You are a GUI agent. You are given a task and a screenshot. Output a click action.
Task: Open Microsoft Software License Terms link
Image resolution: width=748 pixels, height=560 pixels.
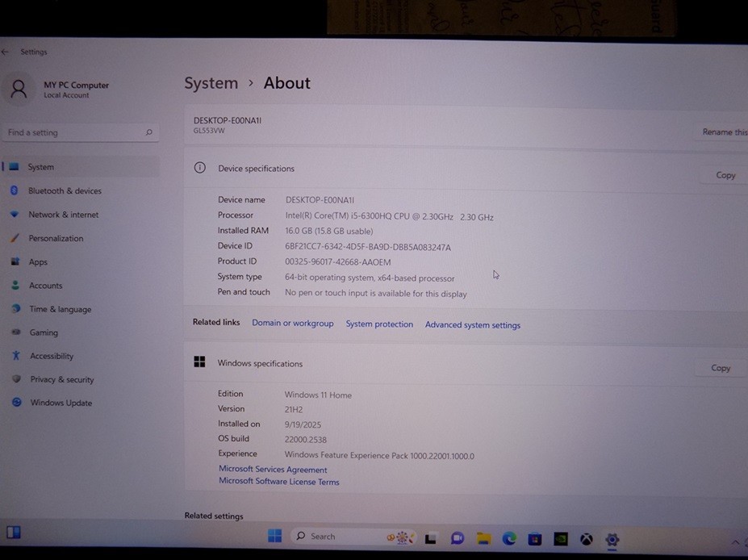279,481
